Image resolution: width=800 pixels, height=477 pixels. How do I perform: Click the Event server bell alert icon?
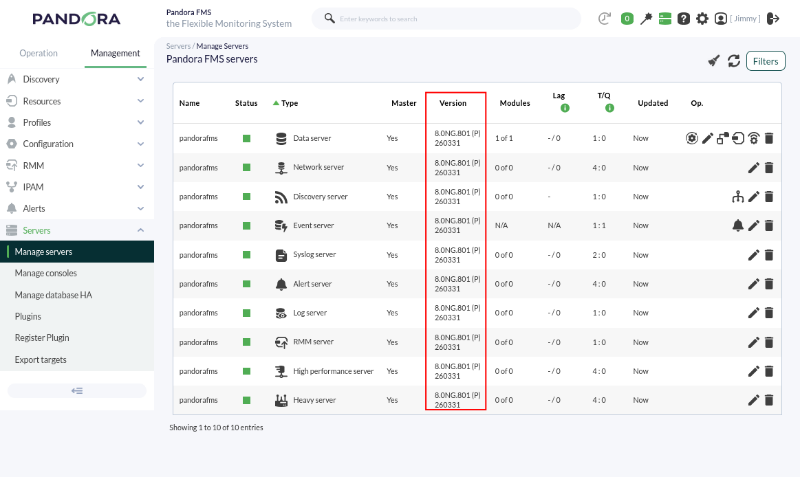[738, 225]
